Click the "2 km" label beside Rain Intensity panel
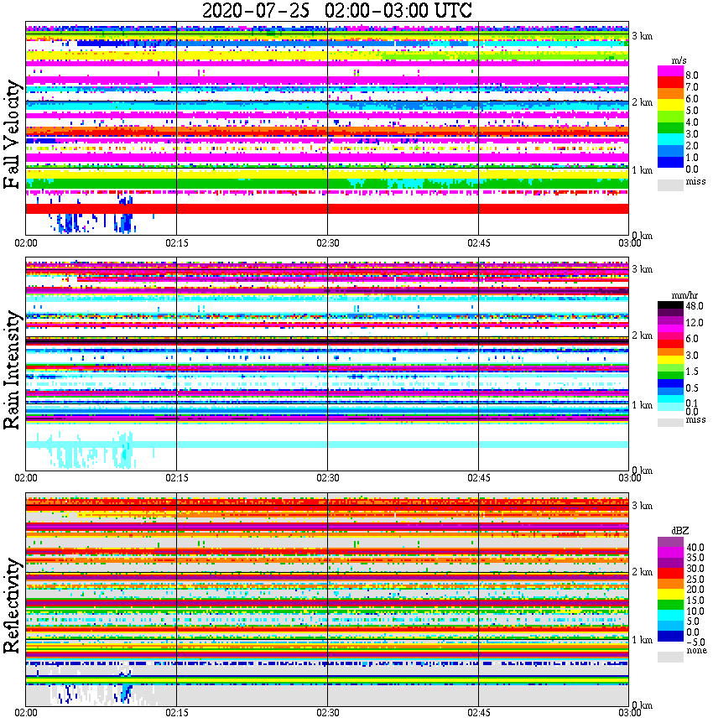 (x=642, y=335)
